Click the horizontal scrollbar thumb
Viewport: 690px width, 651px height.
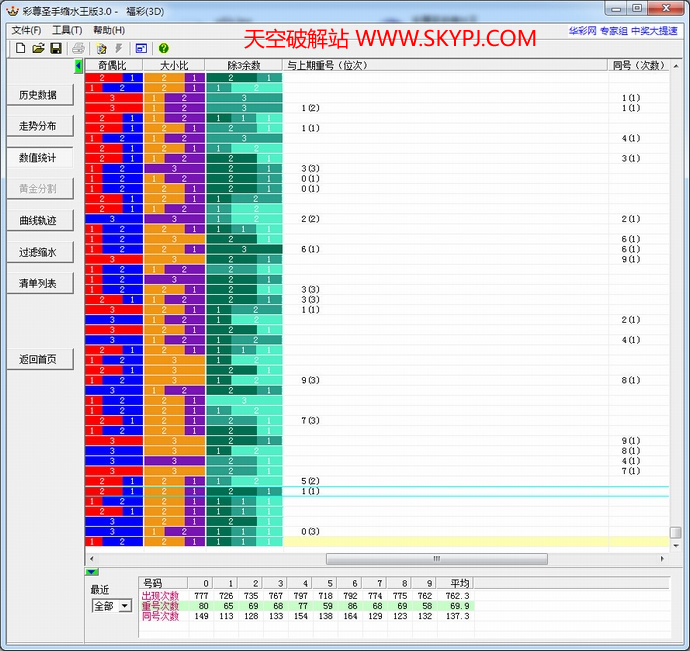[436, 559]
